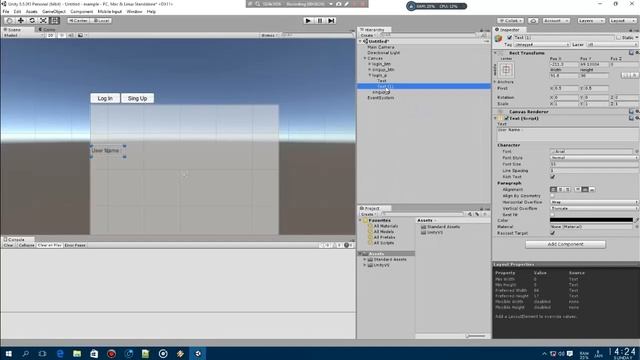Click the Log In button in scene
The width and height of the screenshot is (640, 360).
pyautogui.click(x=105, y=98)
